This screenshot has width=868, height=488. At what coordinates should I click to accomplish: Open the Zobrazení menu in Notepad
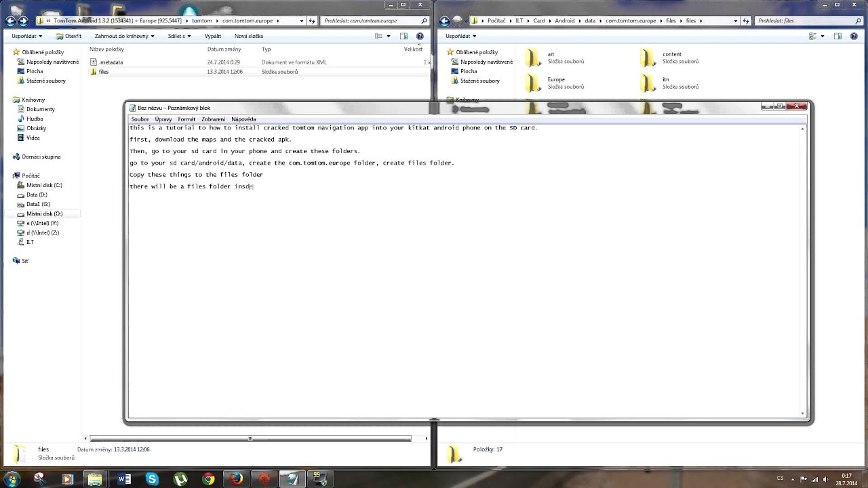point(213,119)
